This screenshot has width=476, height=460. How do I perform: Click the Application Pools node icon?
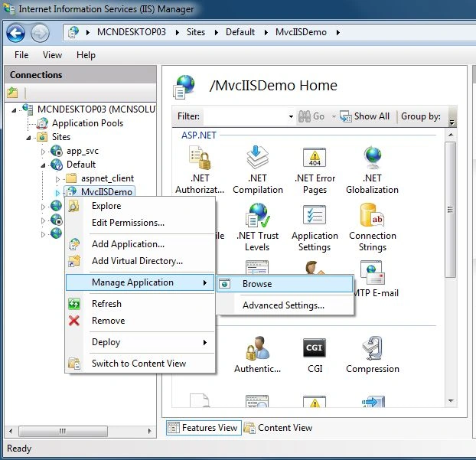42,123
